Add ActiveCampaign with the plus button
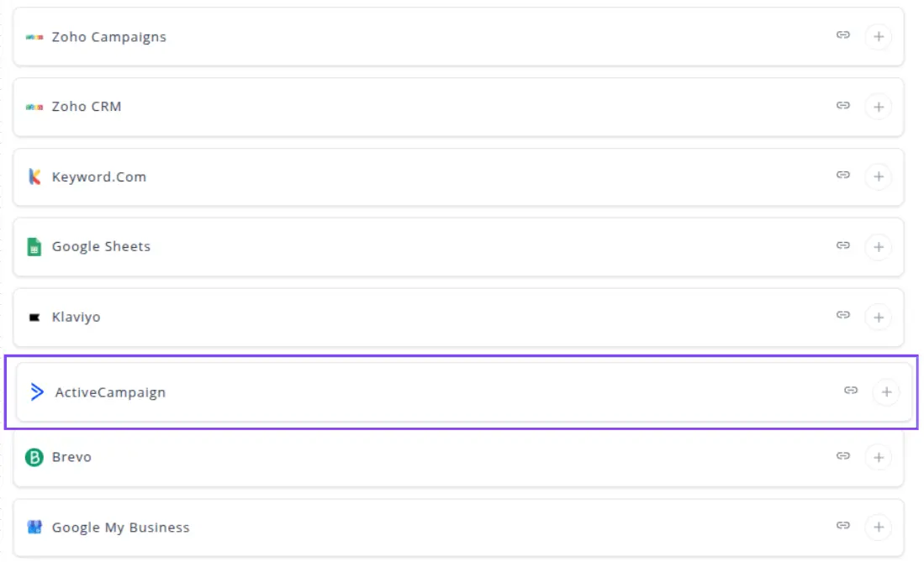The width and height of the screenshot is (924, 562). pos(885,391)
